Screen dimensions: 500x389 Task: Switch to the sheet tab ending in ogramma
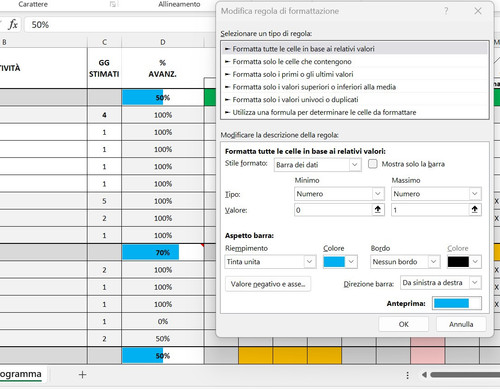click(21, 374)
